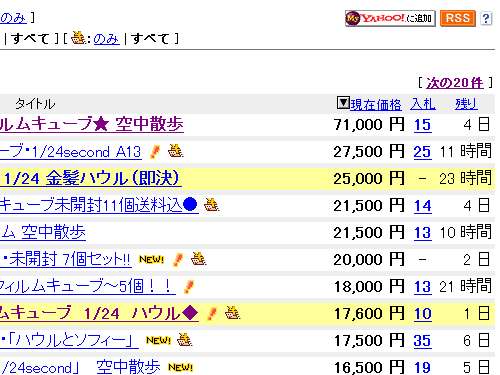This screenshot has width=500, height=375.
Task: Click gift icon on ハウル◆ row
Action: (x=232, y=312)
